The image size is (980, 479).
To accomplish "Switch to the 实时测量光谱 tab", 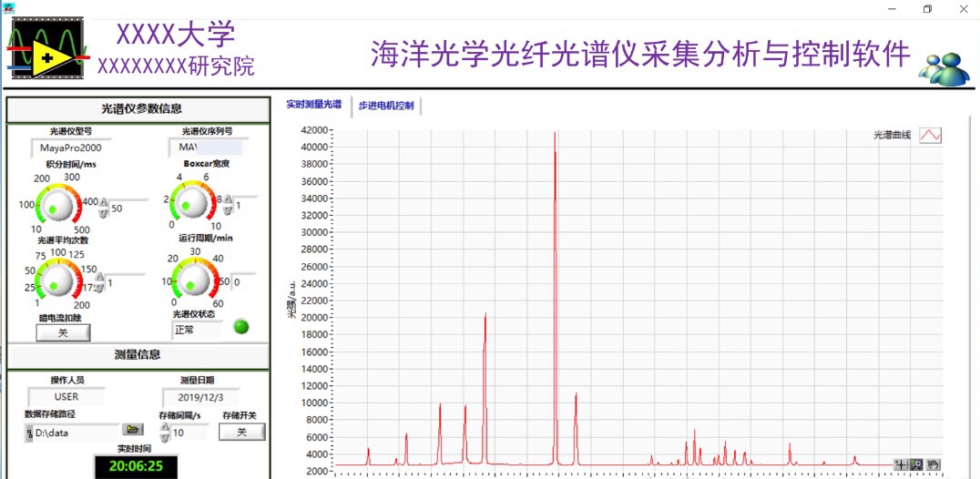I will [x=313, y=105].
